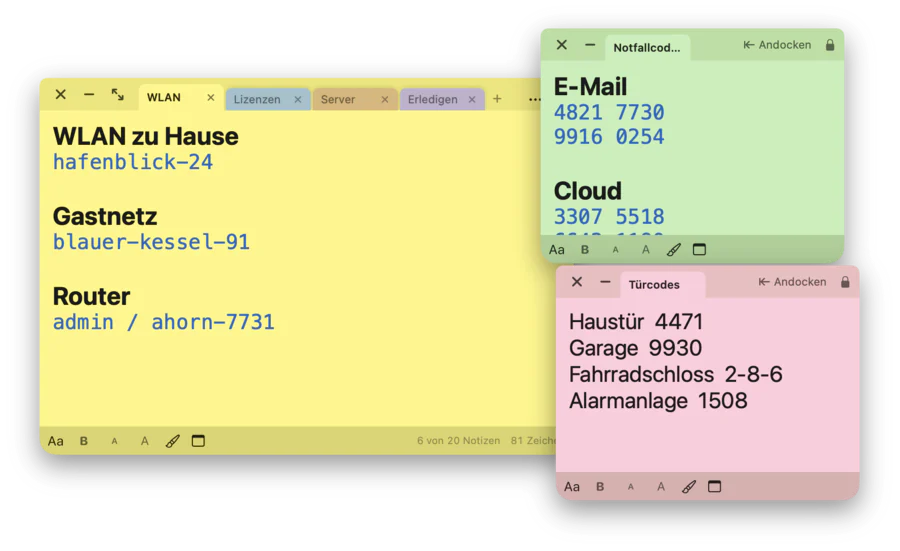
Task: Click Andocken in the green Notfallcodes window
Action: (777, 45)
